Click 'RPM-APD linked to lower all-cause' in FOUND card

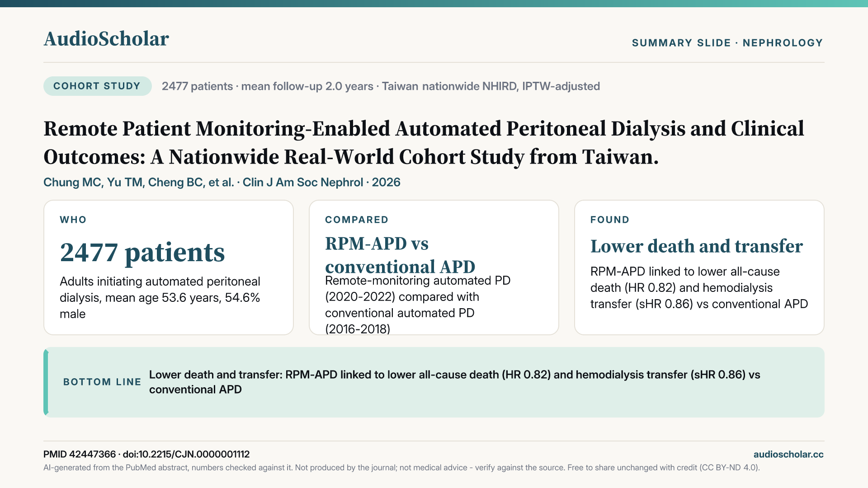699,288
